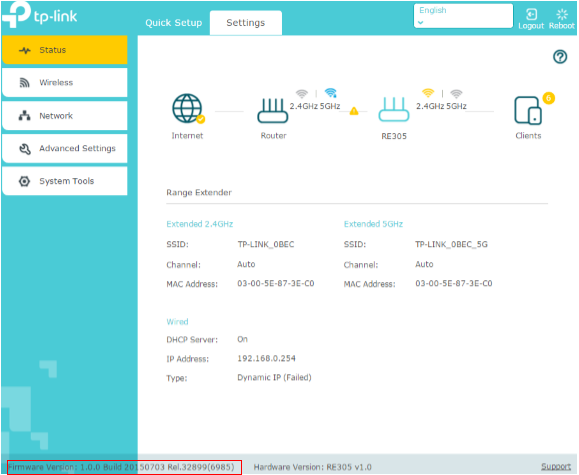The height and width of the screenshot is (475, 579).
Task: Select the RE305 extender icon
Action: coord(394,109)
